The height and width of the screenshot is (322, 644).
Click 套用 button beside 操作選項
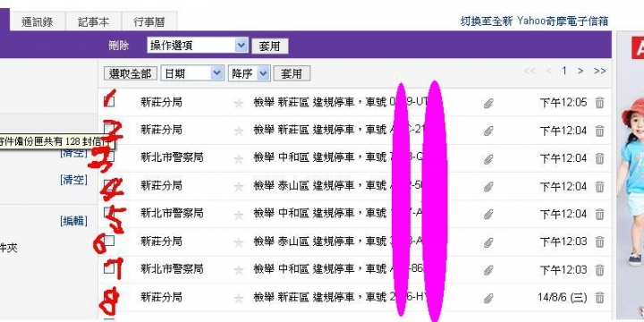270,46
